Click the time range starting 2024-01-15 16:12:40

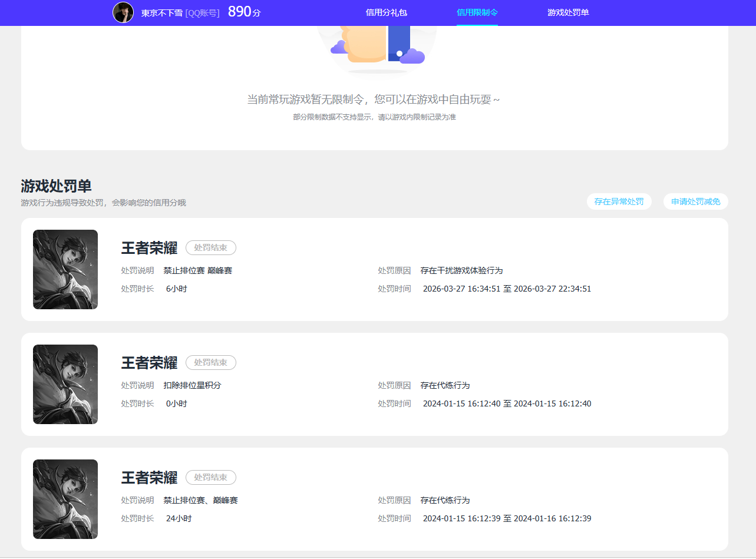[x=507, y=404]
